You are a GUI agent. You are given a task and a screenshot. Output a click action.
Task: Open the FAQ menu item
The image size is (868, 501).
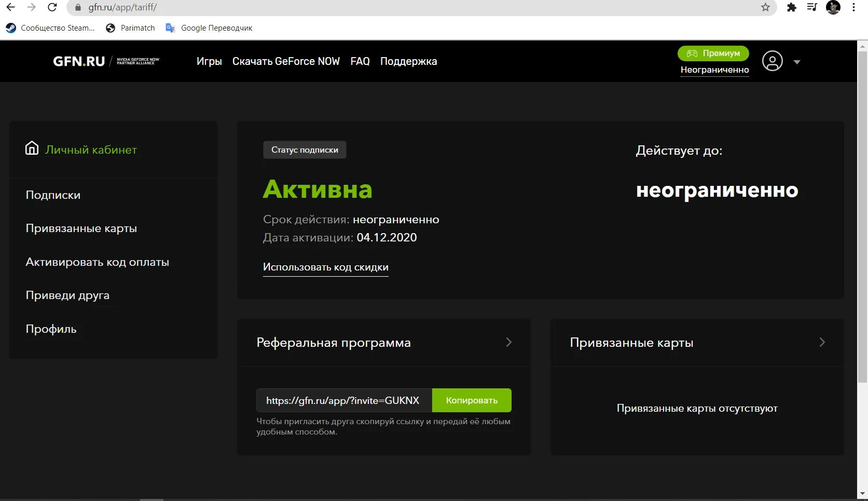[360, 61]
